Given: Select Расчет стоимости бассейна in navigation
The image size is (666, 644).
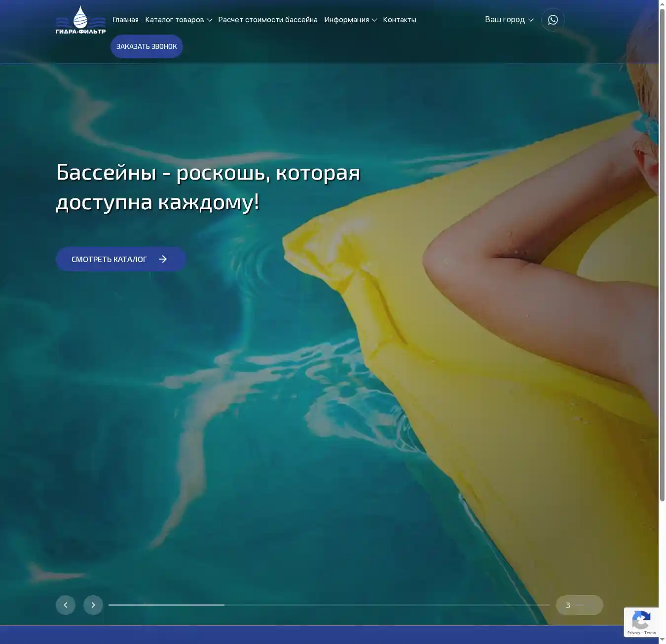Looking at the screenshot, I should (268, 20).
